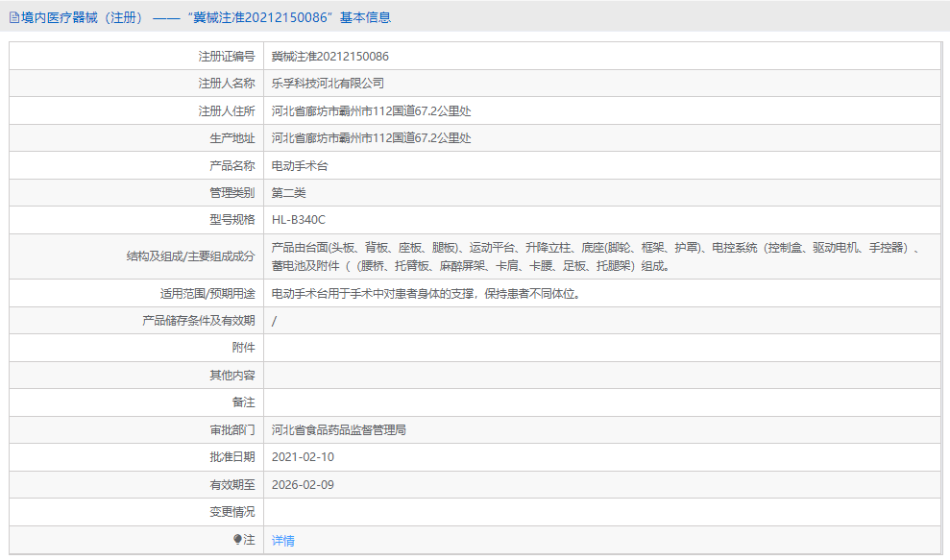950x560 pixels.
Task: Select model value HL-B340C
Action: coord(299,220)
